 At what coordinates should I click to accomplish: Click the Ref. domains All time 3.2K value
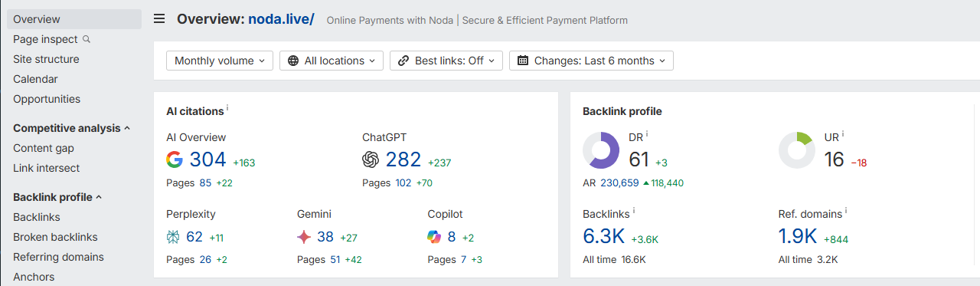click(828, 260)
